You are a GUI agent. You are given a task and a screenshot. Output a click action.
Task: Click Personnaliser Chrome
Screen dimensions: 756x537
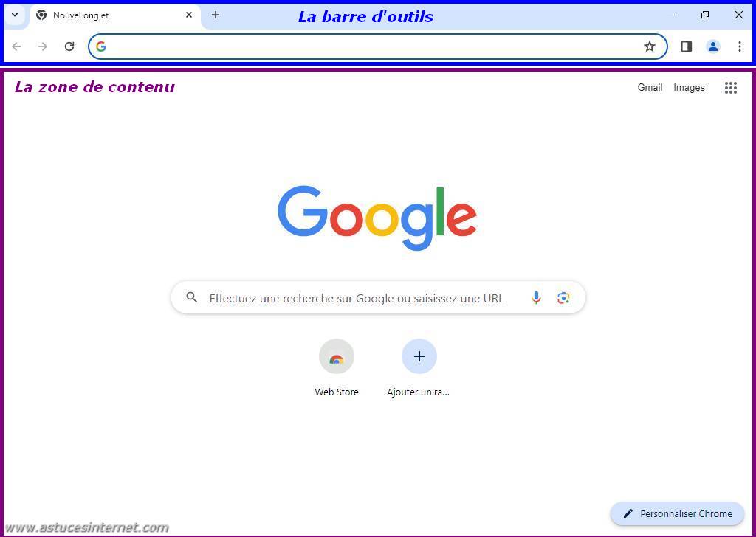click(x=677, y=513)
